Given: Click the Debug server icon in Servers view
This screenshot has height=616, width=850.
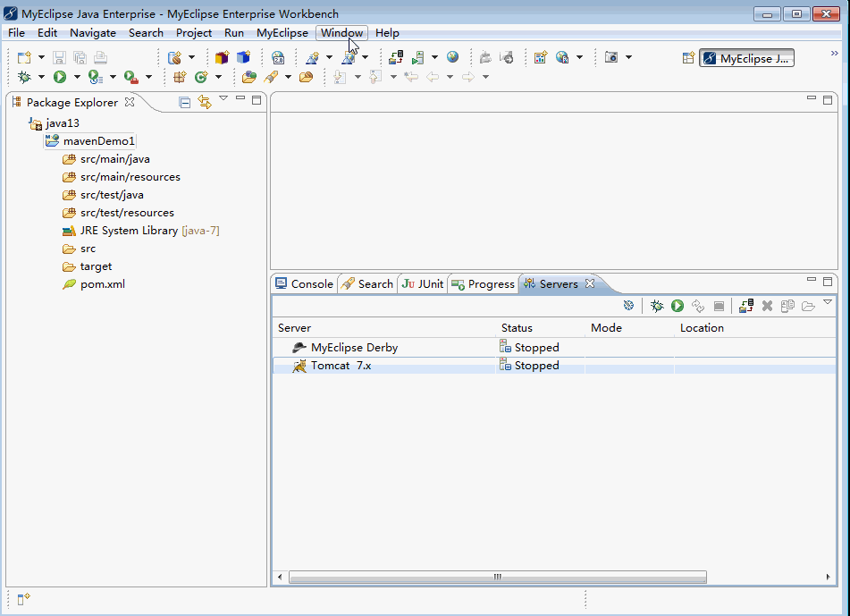Looking at the screenshot, I should click(x=657, y=306).
